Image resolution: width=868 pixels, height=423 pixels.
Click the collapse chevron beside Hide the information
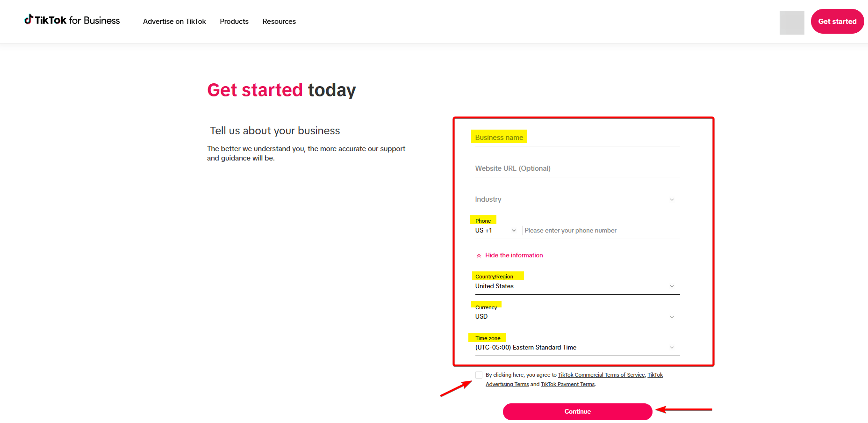(479, 255)
